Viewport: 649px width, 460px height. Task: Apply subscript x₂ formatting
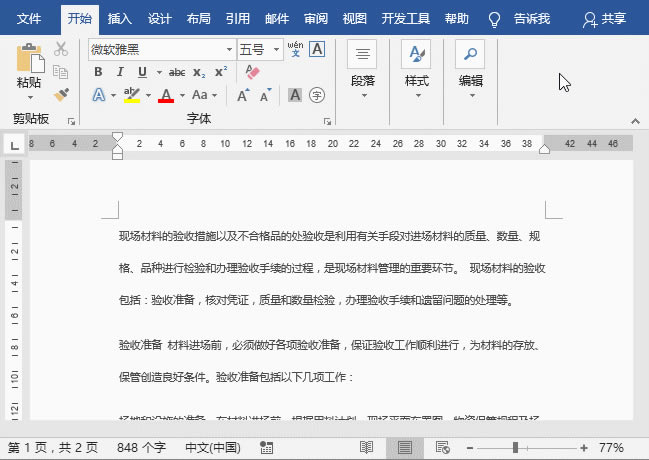point(199,72)
